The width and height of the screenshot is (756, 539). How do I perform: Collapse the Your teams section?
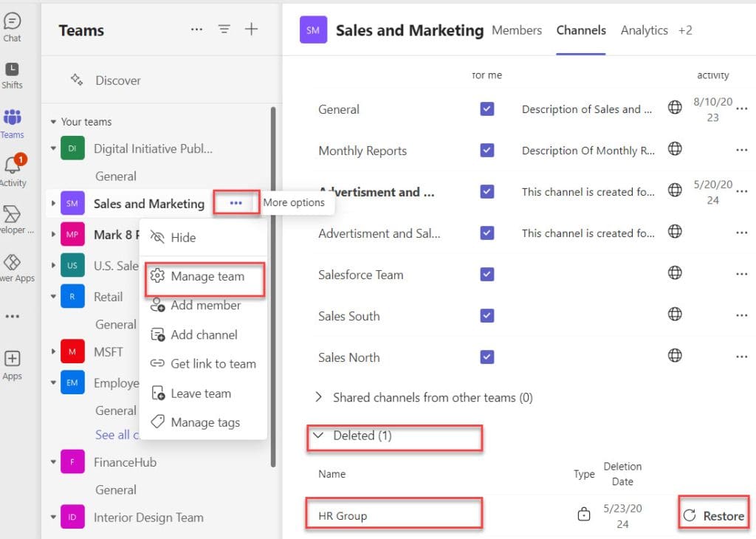coord(53,122)
